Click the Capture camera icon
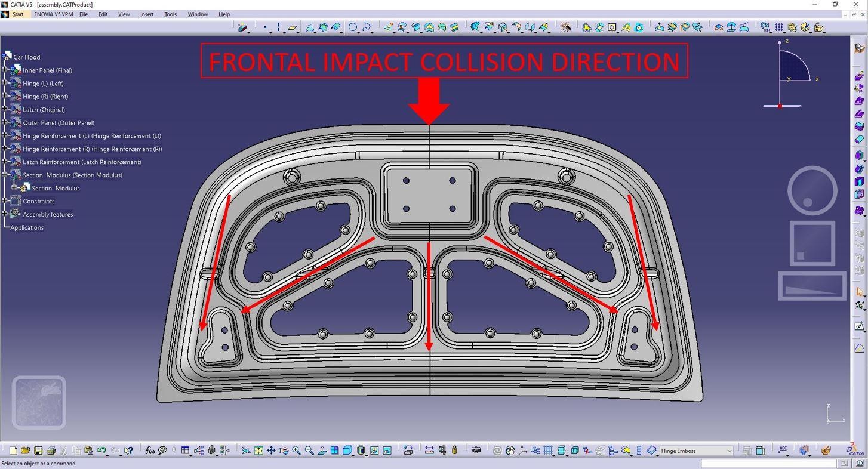Viewport: 868px width, 469px height. [476, 451]
